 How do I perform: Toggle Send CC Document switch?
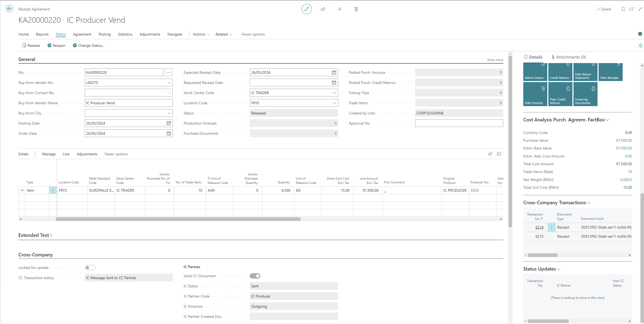pyautogui.click(x=255, y=276)
